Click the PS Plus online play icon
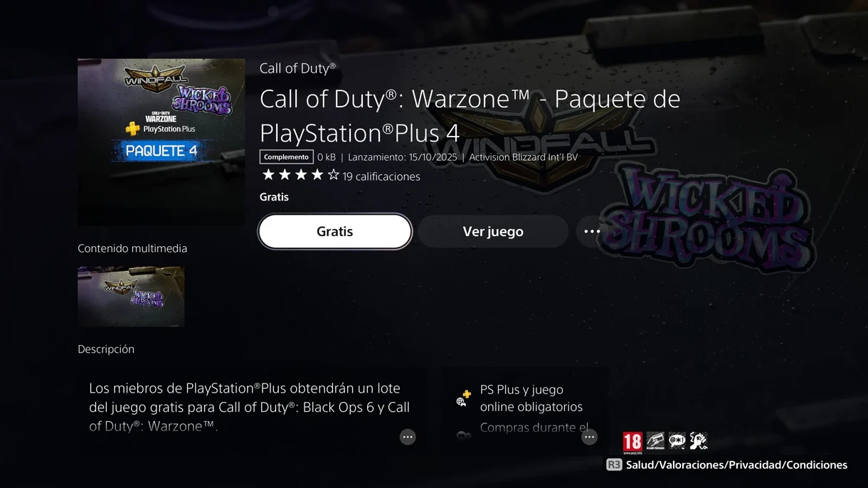Viewport: 868px width, 488px height. 463,398
